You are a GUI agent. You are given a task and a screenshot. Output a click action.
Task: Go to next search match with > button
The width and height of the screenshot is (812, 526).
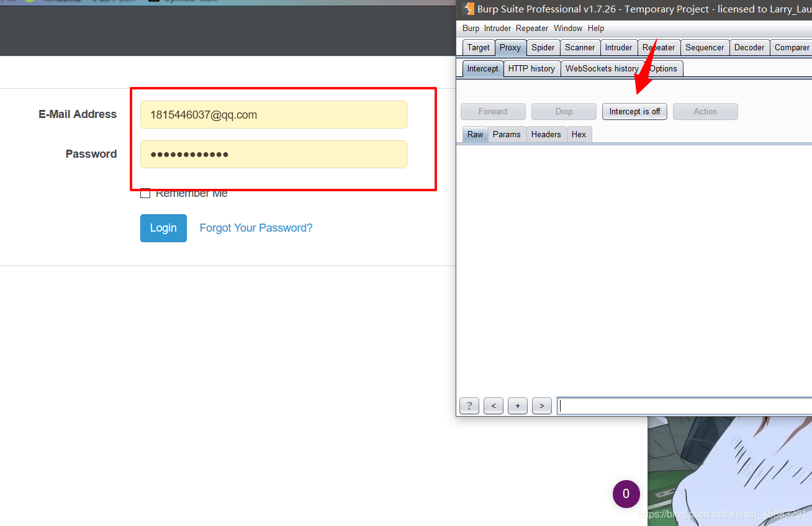542,406
